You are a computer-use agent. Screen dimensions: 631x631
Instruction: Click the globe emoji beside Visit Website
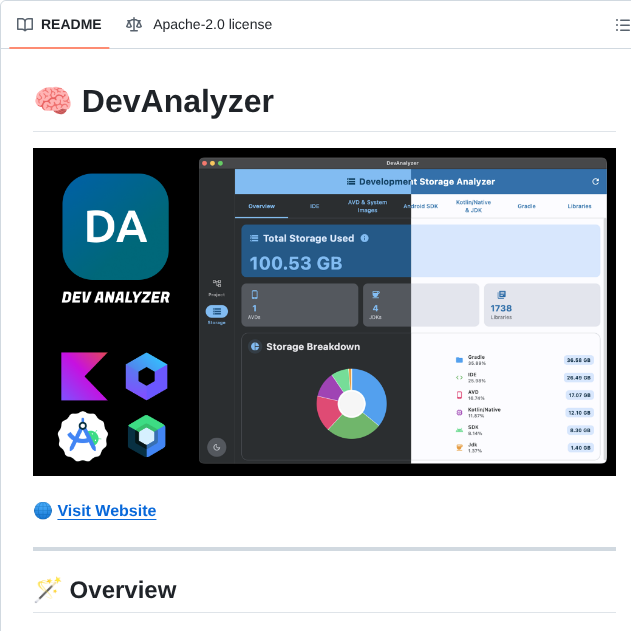pos(43,511)
